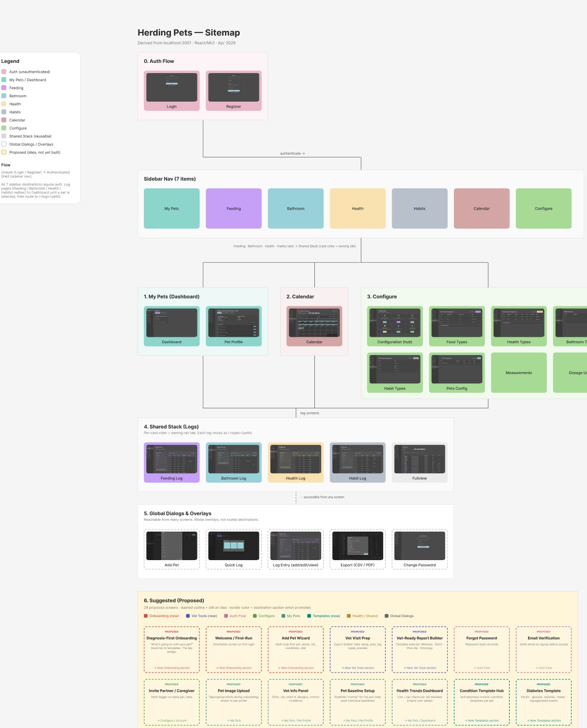
Task: Click the Auth (unauthenticated) legend swatch
Action: (x=4, y=72)
